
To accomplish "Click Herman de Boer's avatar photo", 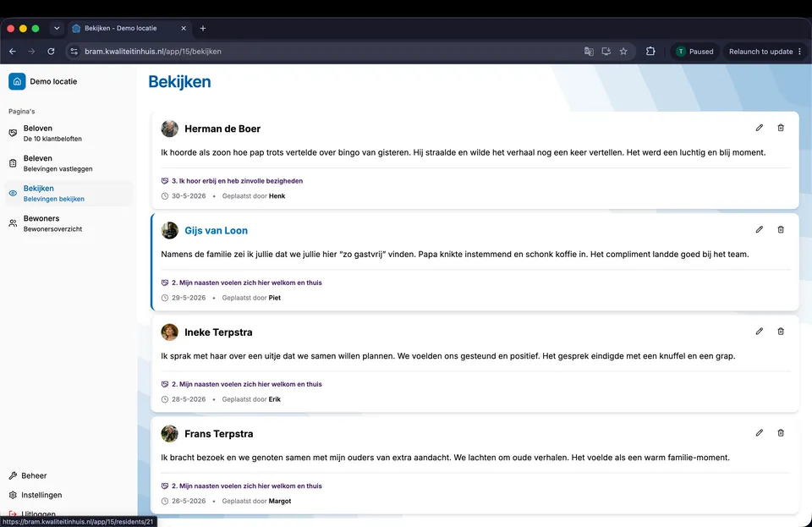I will 169,129.
